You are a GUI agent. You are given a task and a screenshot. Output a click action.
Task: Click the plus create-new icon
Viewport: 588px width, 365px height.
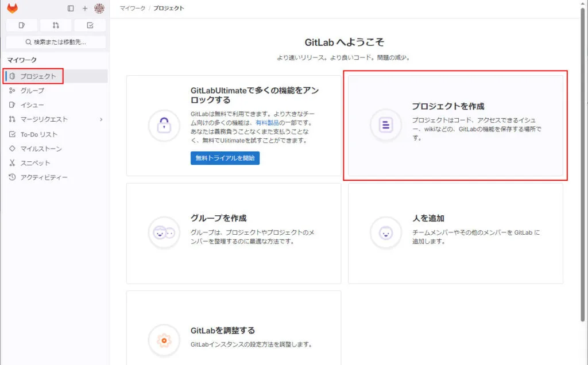85,9
